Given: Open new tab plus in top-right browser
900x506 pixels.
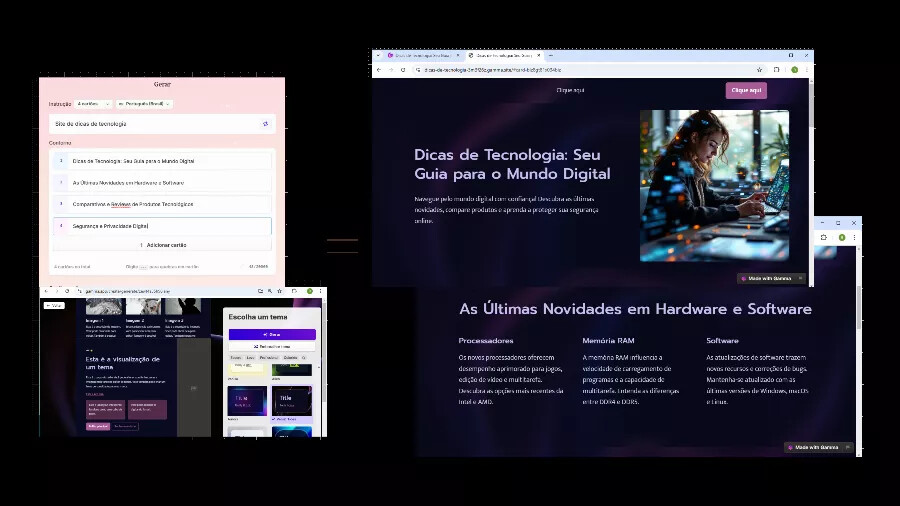Looking at the screenshot, I should point(551,56).
